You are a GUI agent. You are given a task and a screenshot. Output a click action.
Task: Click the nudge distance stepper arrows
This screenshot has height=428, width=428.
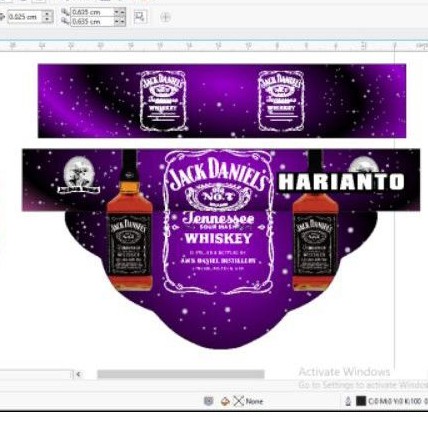coord(47,17)
